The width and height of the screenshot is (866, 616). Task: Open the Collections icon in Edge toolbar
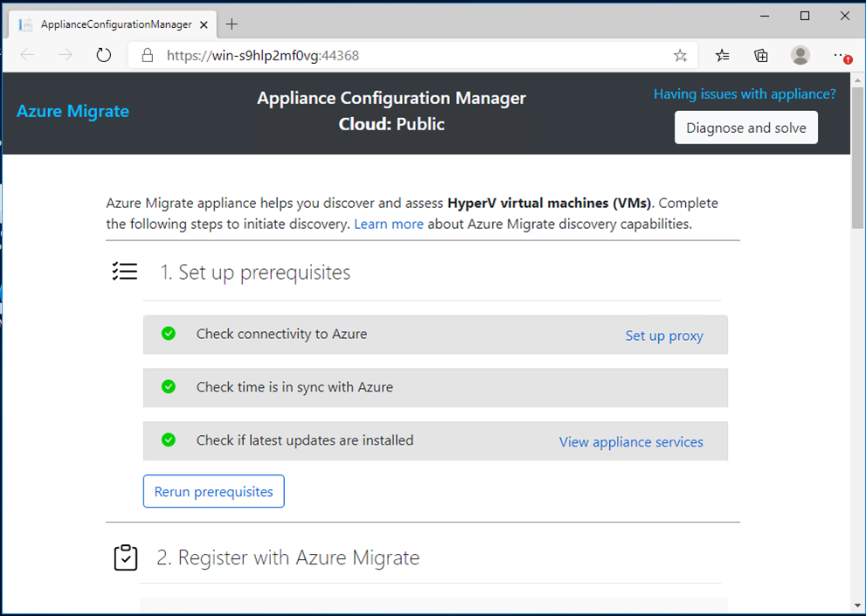(760, 54)
